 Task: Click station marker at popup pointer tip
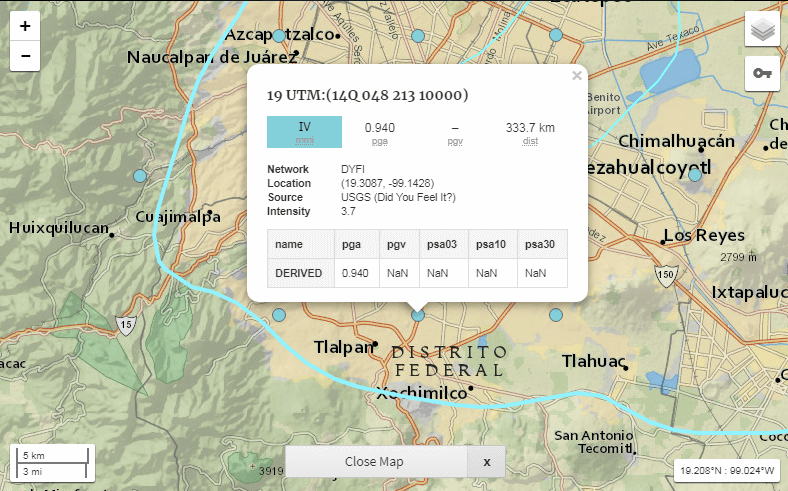pyautogui.click(x=418, y=315)
